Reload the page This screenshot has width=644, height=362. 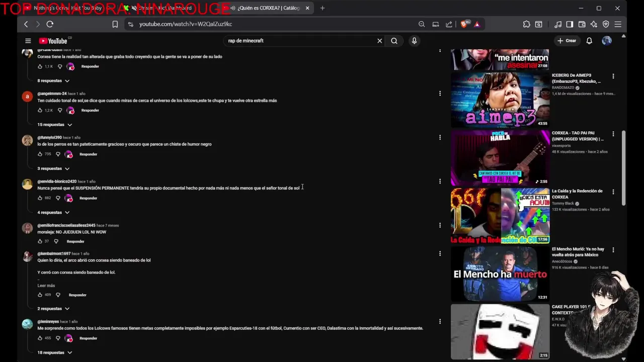[x=50, y=24]
